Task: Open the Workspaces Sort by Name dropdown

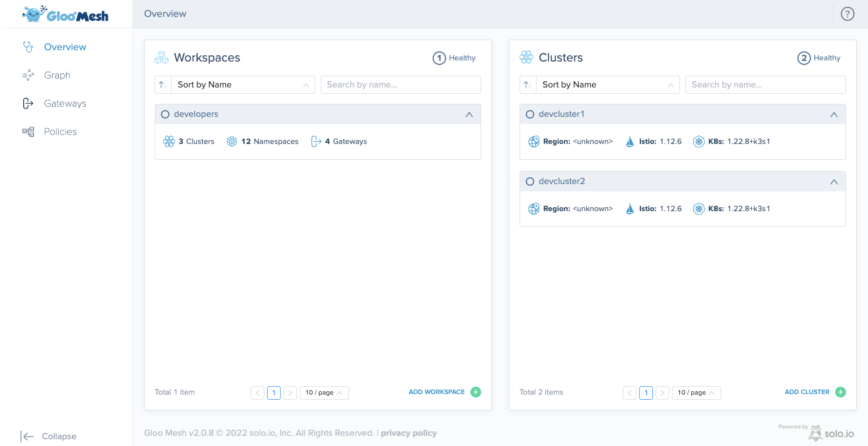Action: tap(243, 84)
